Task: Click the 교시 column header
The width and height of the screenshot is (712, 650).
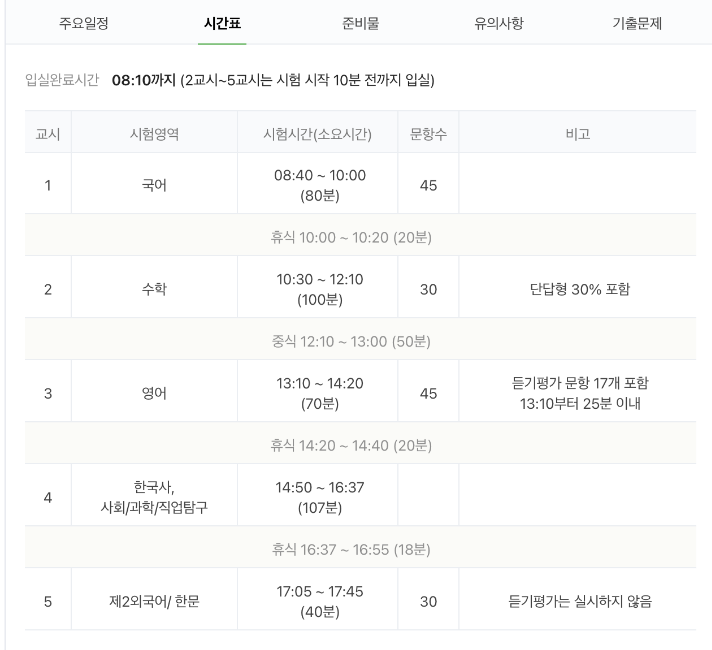Action: click(48, 133)
